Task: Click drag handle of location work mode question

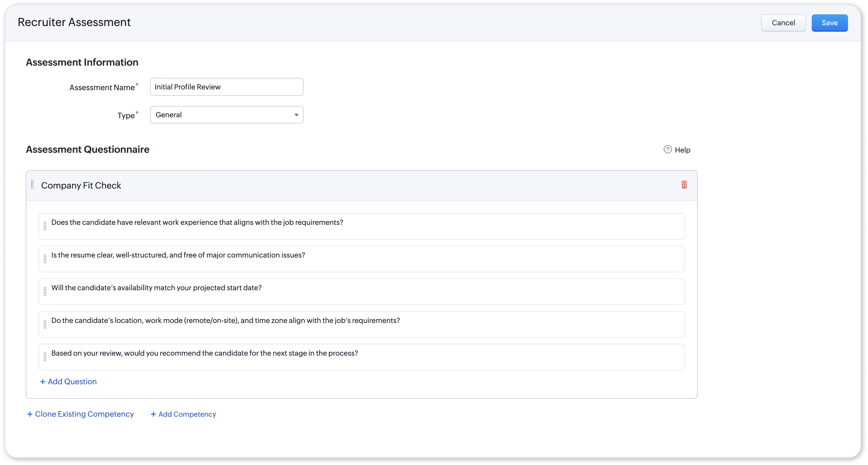Action: pyautogui.click(x=45, y=324)
